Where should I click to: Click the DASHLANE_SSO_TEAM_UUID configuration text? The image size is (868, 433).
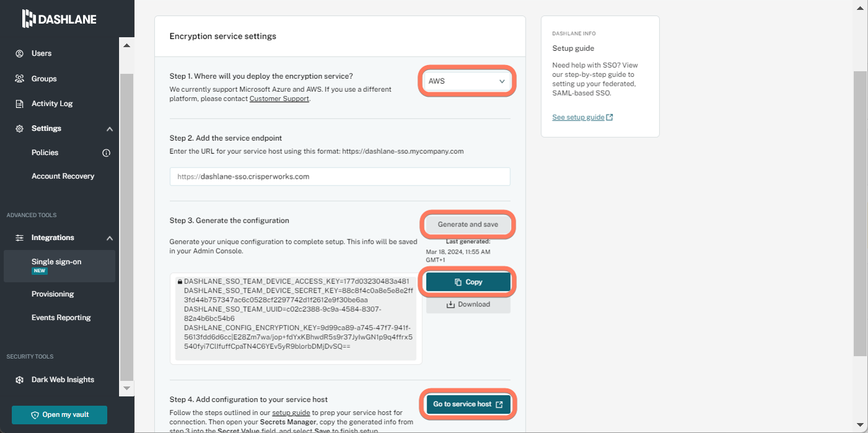282,313
